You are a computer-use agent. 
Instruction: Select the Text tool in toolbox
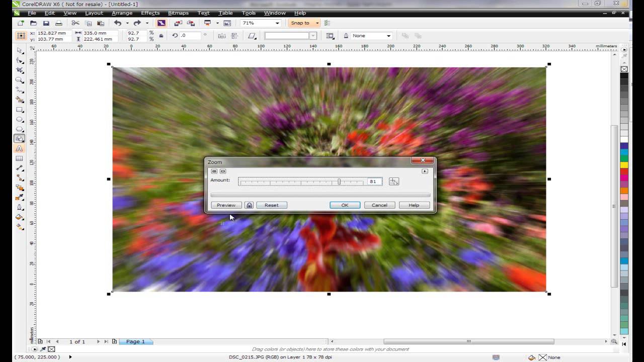click(x=19, y=148)
